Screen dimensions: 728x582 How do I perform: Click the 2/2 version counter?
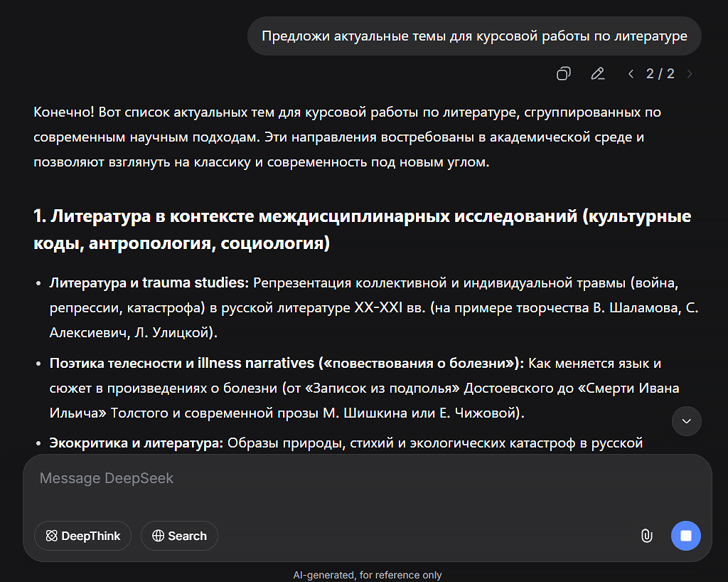click(x=660, y=73)
